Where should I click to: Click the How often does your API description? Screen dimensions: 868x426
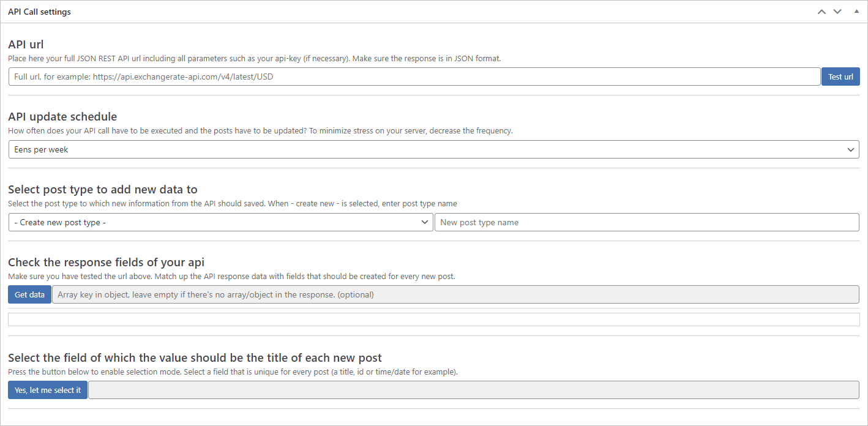click(x=260, y=130)
